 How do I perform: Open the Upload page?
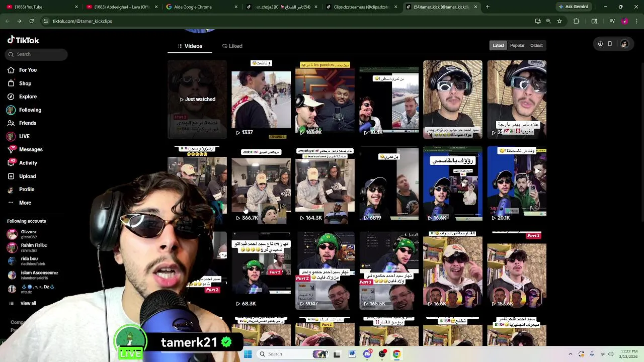22,176
